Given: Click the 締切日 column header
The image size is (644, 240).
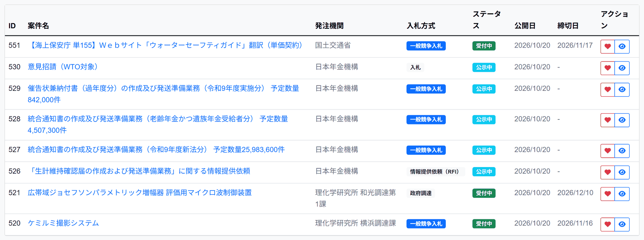Looking at the screenshot, I should click(568, 26).
